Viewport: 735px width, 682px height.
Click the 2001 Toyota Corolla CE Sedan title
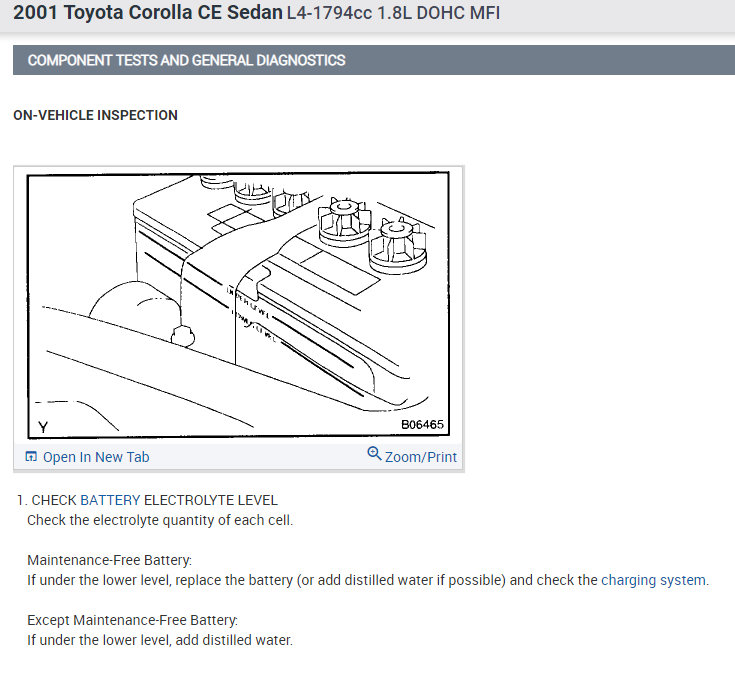(148, 13)
